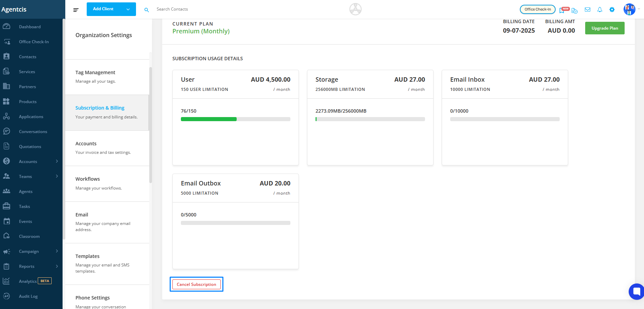Expand the Reports sidebar submenu

tap(57, 266)
